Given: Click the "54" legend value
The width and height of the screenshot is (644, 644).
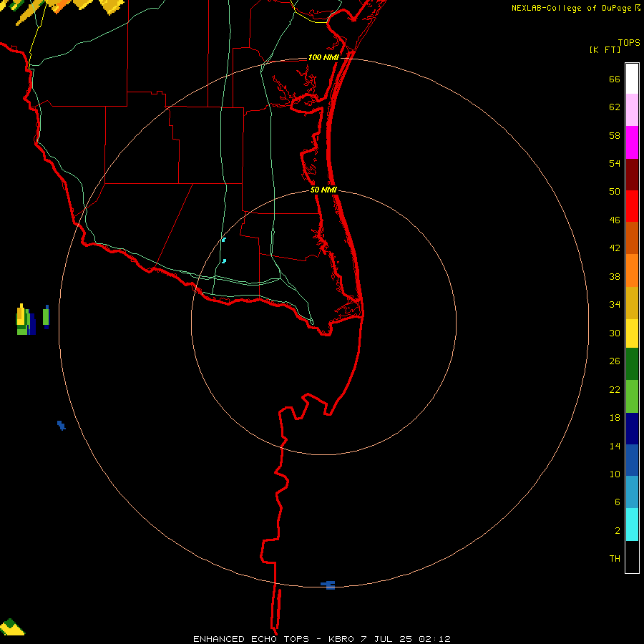Looking at the screenshot, I should [x=615, y=163].
